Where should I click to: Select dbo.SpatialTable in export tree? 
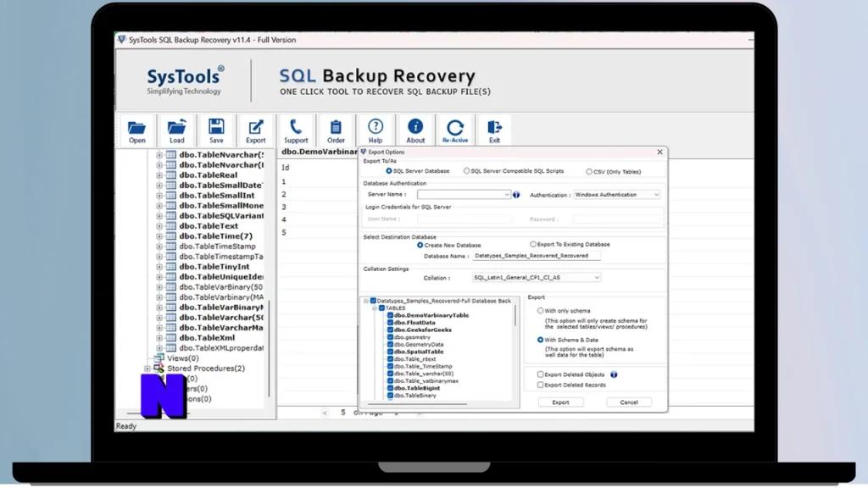[x=419, y=352]
